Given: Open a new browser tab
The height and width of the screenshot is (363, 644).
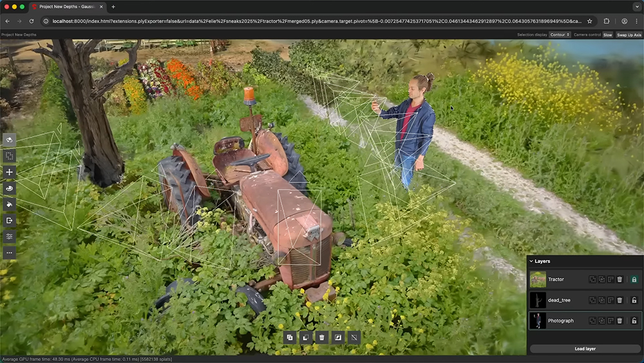Looking at the screenshot, I should click(113, 6).
